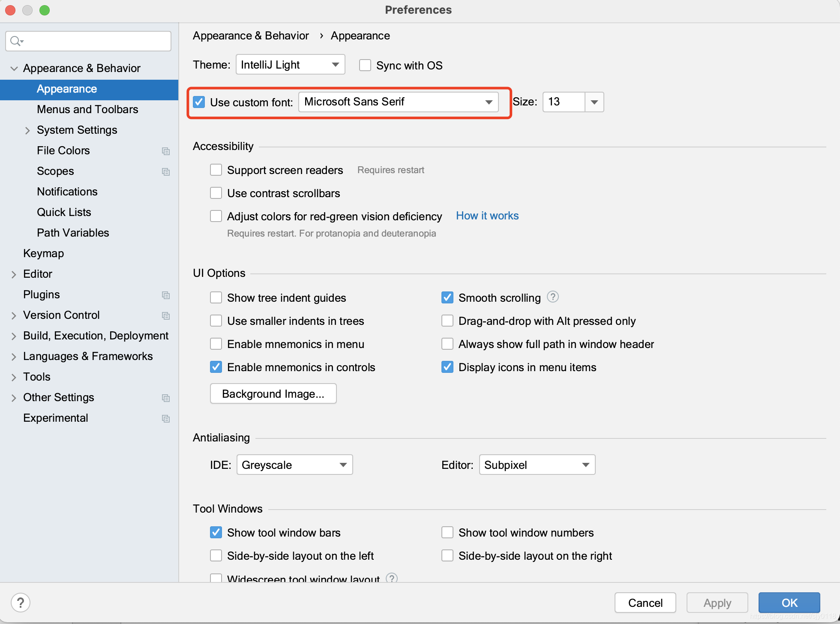Image resolution: width=840 pixels, height=624 pixels.
Task: Open the Theme dropdown
Action: click(x=291, y=65)
